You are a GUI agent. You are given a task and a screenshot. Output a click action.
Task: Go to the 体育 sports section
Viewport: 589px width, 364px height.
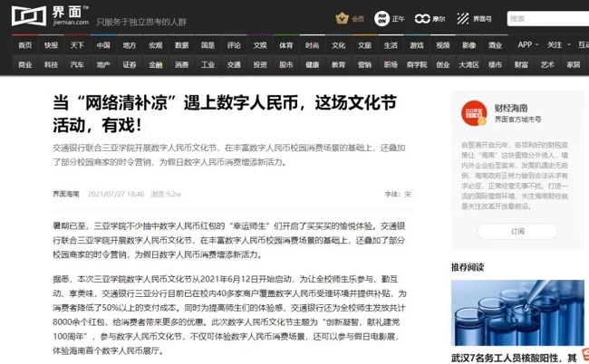(285, 45)
